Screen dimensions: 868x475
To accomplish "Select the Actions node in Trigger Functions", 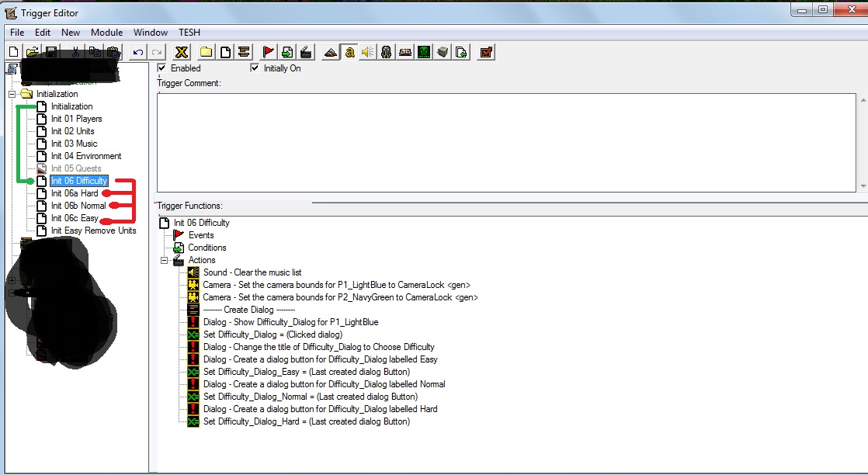I will 202,260.
